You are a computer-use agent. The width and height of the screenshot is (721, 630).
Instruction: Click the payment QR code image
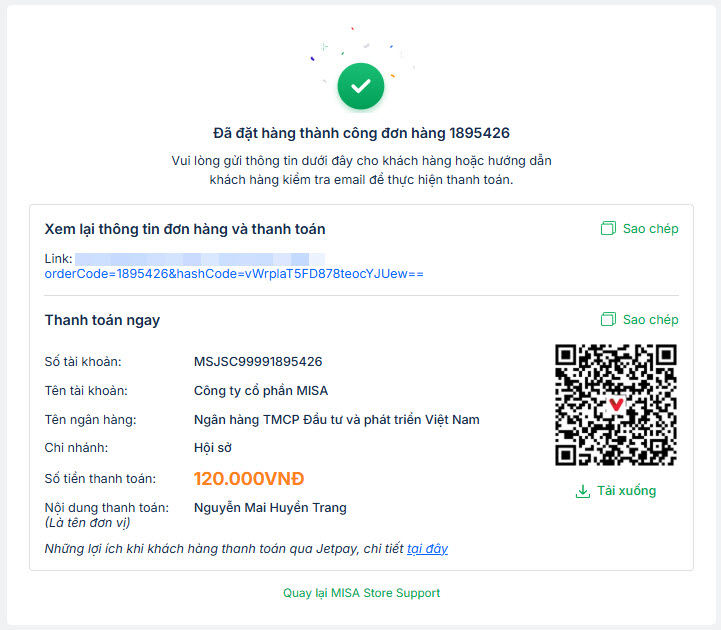tap(616, 404)
